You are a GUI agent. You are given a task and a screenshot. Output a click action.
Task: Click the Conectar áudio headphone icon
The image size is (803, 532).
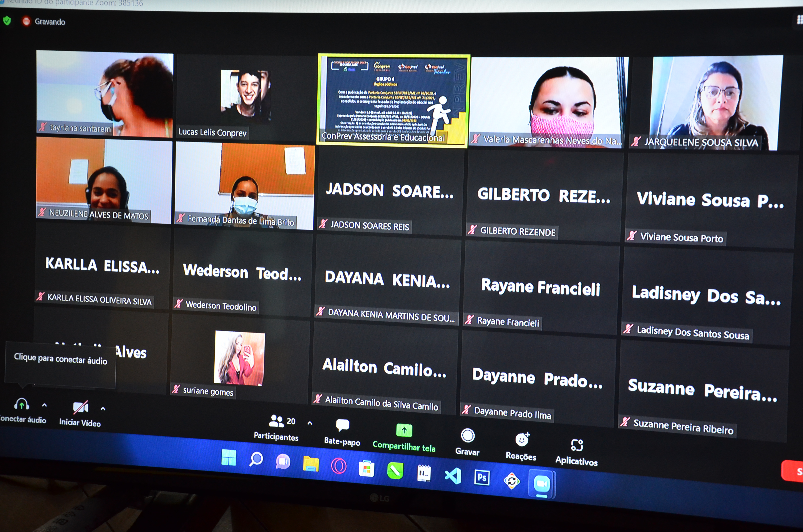[22, 404]
